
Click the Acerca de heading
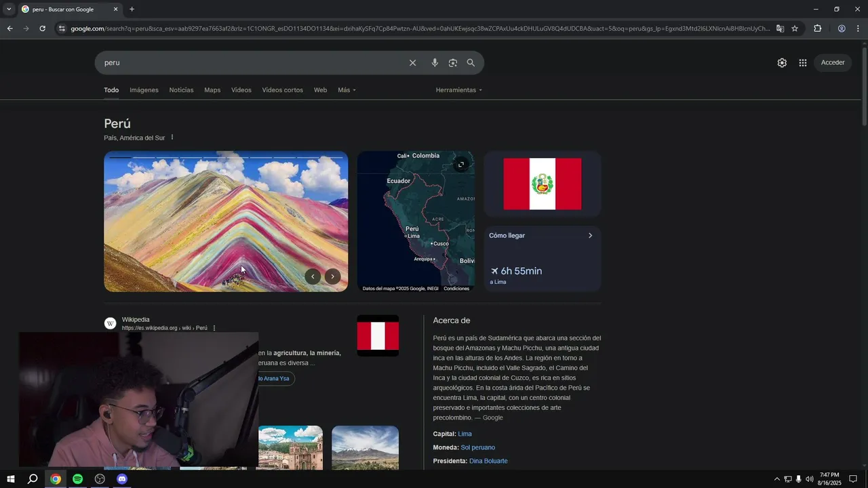452,321
